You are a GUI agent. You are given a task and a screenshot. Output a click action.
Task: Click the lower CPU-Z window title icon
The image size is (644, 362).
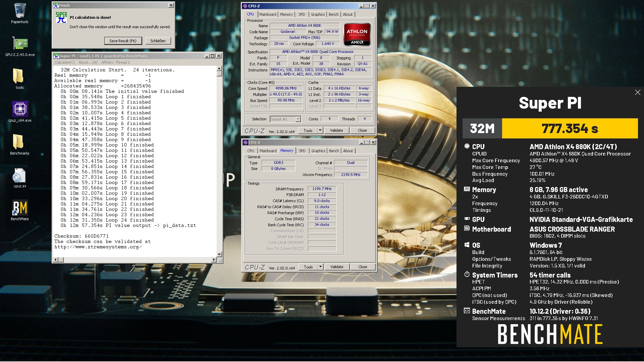246,142
